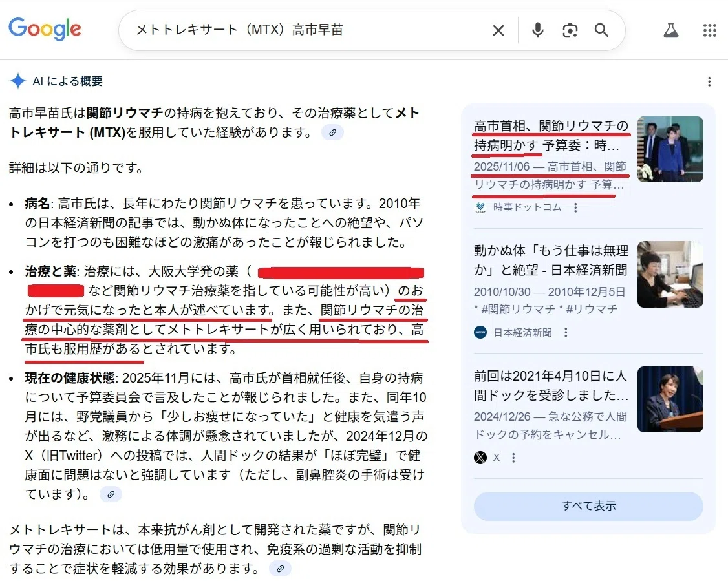The image size is (728, 581).
Task: Open article 動かぬ体「もう仕事は無理か」と絶望
Action: (551, 260)
